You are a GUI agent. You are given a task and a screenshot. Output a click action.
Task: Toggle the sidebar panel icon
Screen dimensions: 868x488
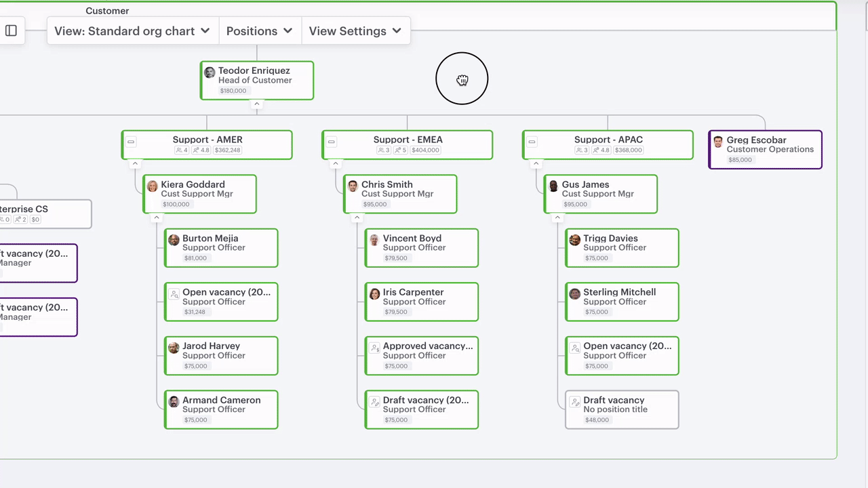[11, 30]
